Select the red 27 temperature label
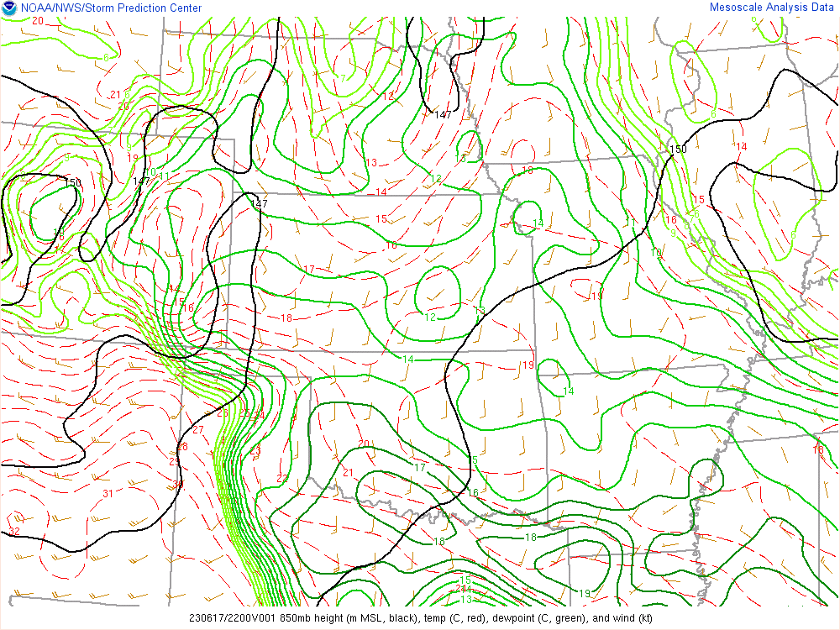The image size is (840, 630). [x=198, y=430]
